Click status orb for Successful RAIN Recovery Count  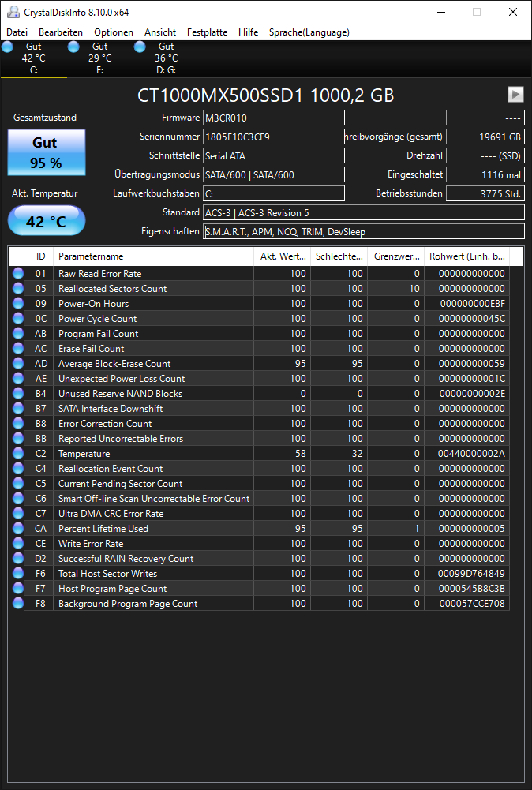(18, 558)
